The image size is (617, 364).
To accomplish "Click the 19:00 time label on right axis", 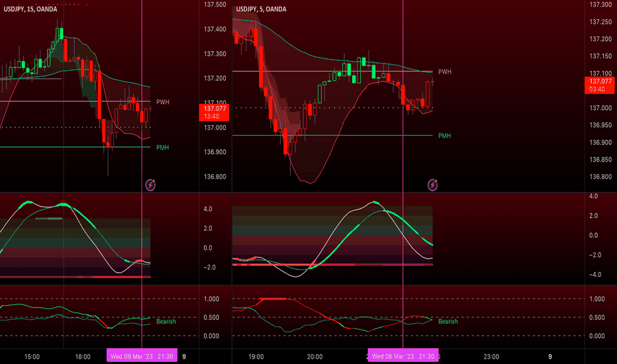I will pos(256,357).
